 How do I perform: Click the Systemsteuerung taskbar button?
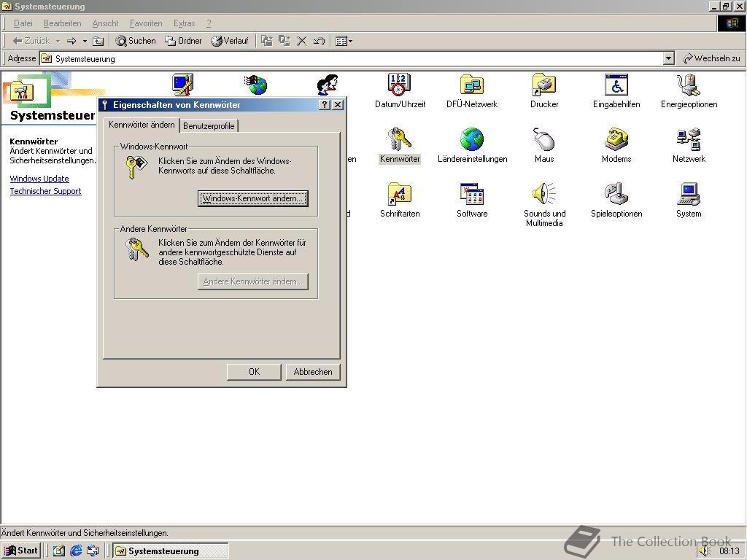pyautogui.click(x=171, y=551)
